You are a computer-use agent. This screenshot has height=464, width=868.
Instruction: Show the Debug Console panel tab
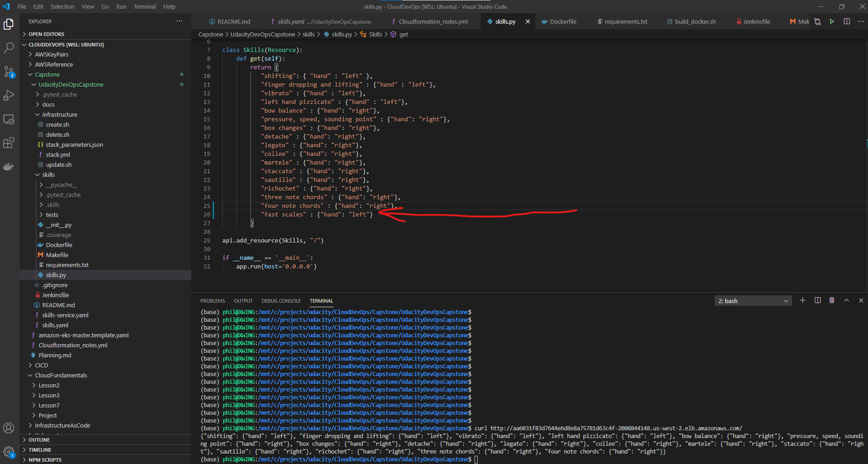pos(281,301)
